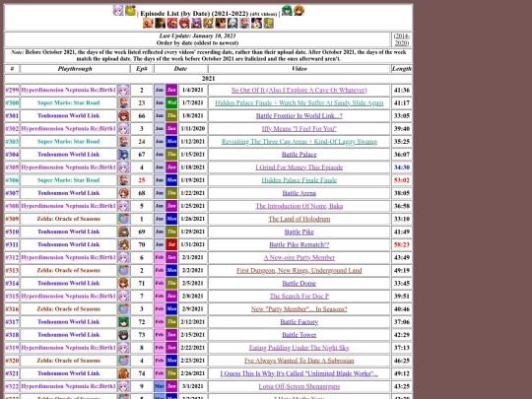Open the 'Hidden Palace Finale Finale' video link
Screen dimensions: 532x399
[299, 180]
